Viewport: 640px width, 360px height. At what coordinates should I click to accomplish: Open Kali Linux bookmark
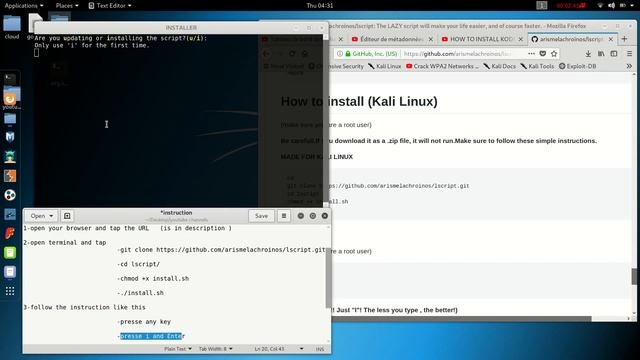[384, 66]
